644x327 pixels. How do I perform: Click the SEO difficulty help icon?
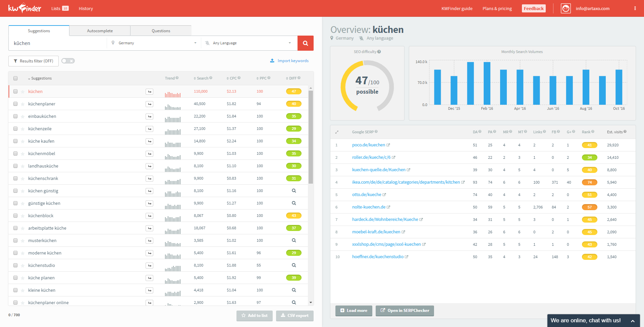point(379,52)
